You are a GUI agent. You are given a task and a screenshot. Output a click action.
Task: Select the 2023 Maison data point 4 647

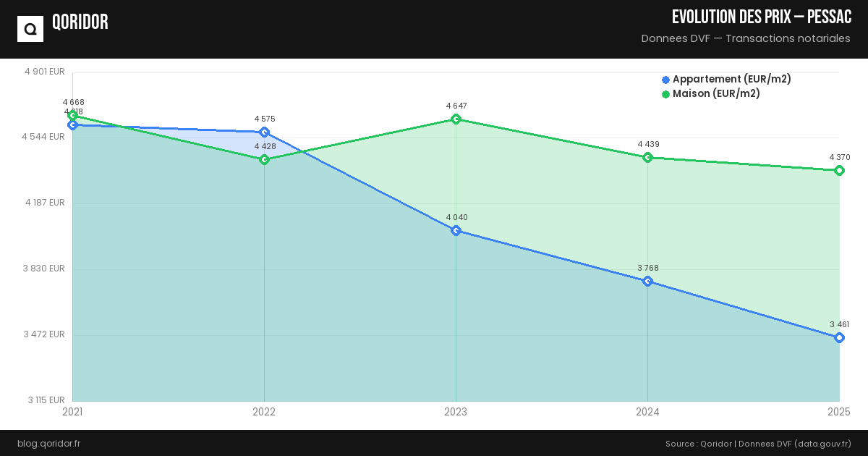(x=456, y=119)
